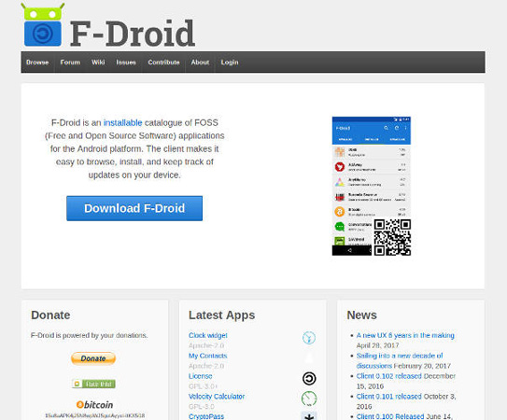Open the Contribute menu item
Screen dimensions: 507x420
pos(163,63)
